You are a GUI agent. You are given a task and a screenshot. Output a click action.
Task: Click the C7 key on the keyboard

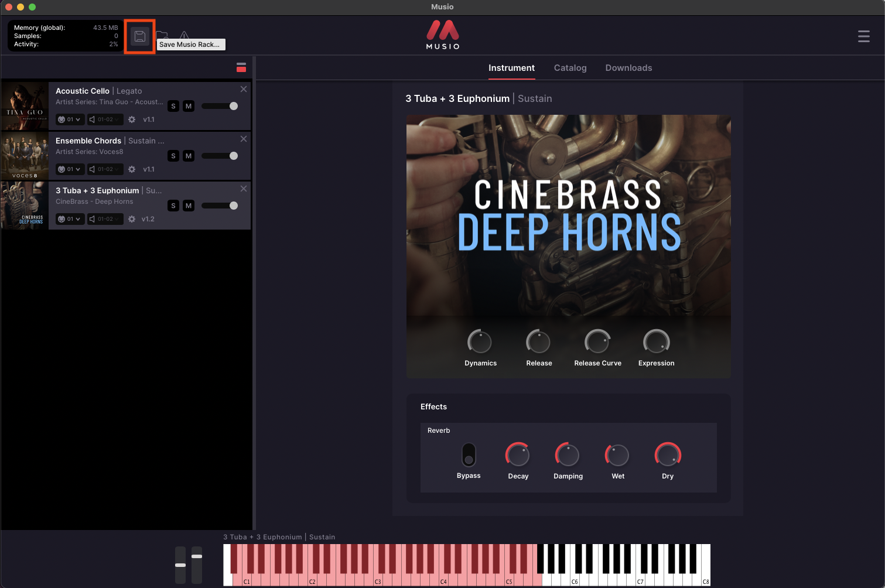click(x=640, y=580)
